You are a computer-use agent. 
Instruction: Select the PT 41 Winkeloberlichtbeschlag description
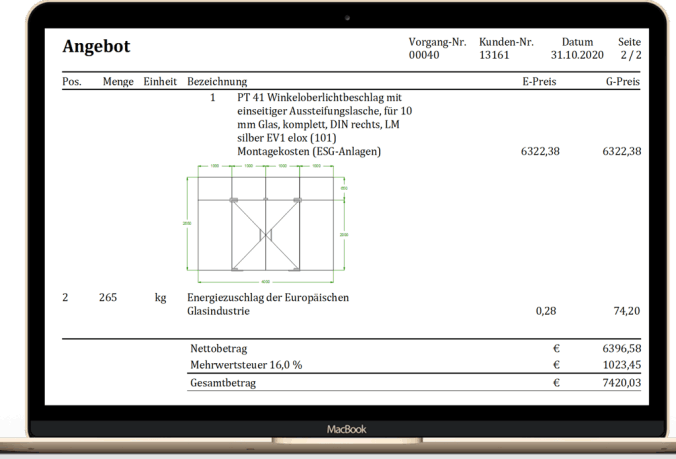coord(323,118)
